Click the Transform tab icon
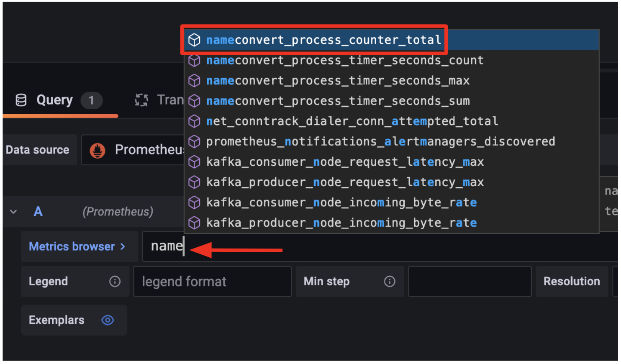This screenshot has height=364, width=621. tap(141, 100)
